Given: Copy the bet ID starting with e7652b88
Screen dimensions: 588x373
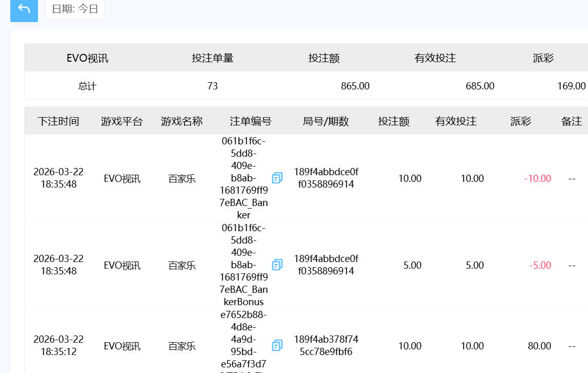Looking at the screenshot, I should [x=277, y=345].
